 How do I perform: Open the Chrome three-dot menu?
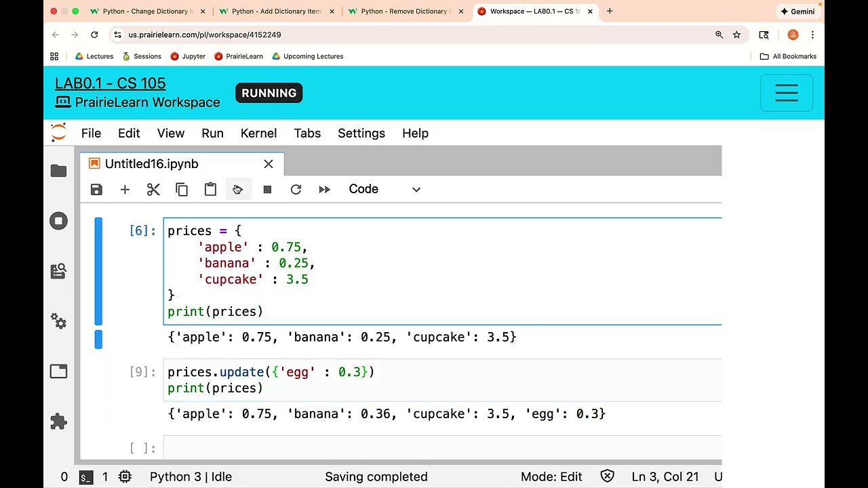click(x=812, y=35)
